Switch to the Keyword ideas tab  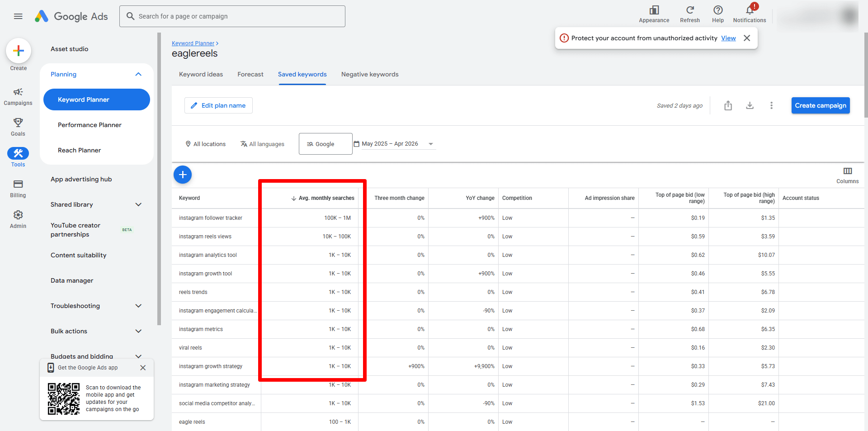pos(201,74)
